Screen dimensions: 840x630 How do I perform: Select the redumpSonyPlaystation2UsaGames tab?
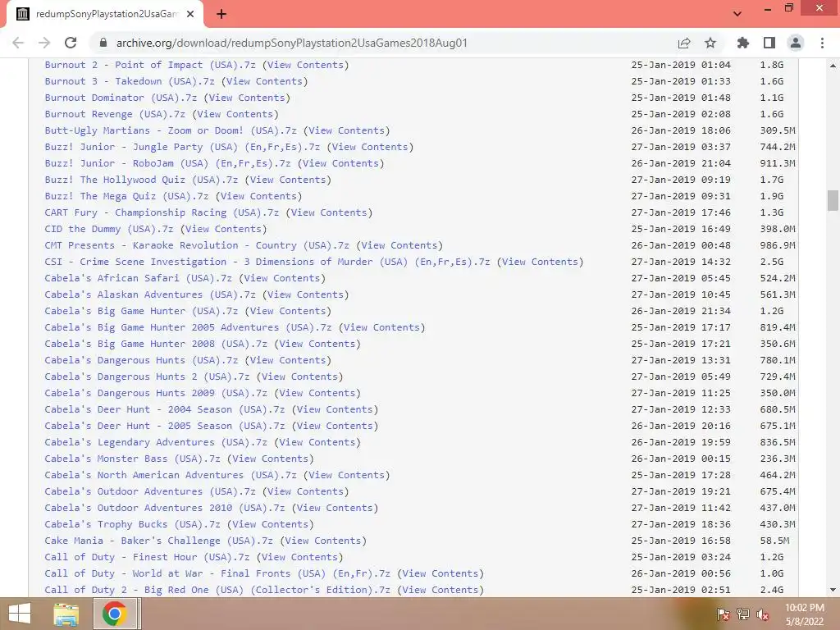point(105,14)
